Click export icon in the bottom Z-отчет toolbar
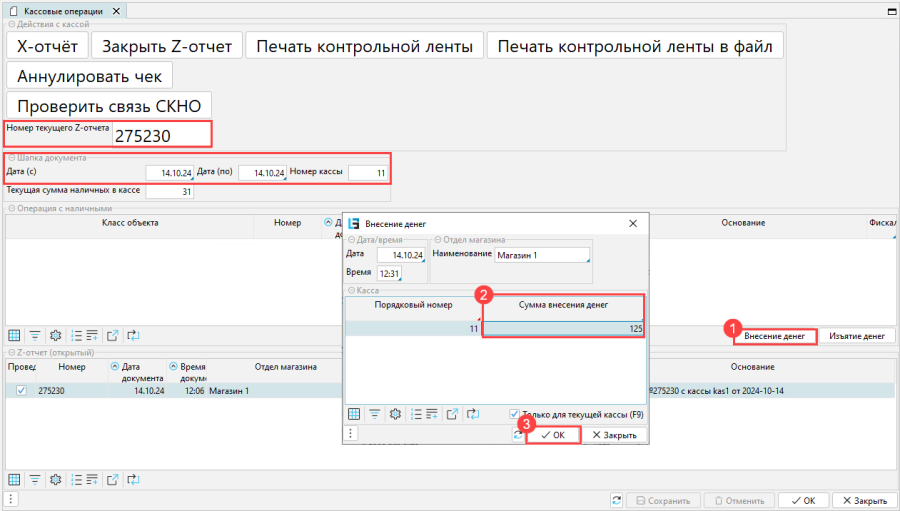Screen dimensions: 900x511 [x=112, y=479]
